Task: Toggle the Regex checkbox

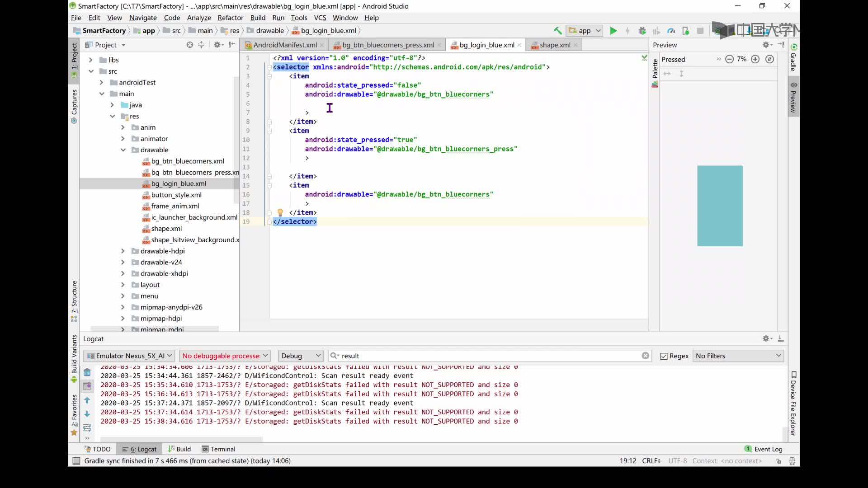Action: pyautogui.click(x=664, y=356)
